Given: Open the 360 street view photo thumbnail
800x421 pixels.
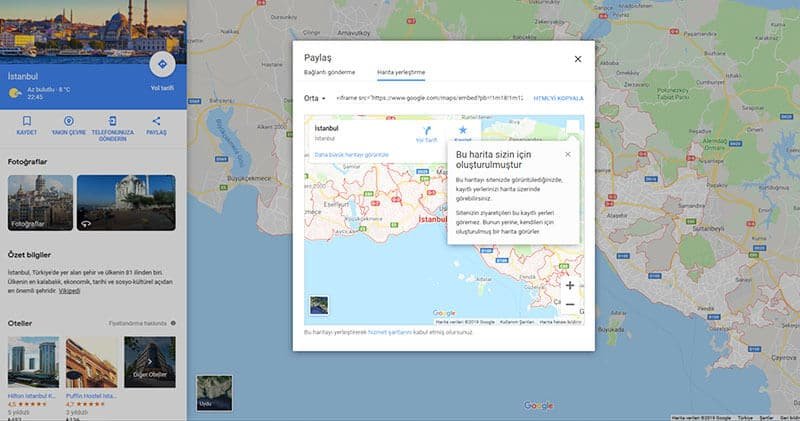Looking at the screenshot, I should pos(126,203).
